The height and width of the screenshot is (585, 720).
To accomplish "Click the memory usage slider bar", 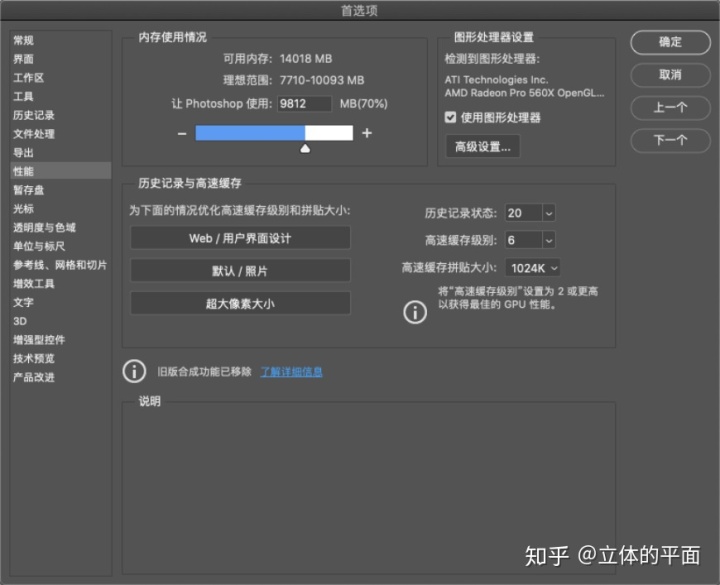I will tap(274, 133).
